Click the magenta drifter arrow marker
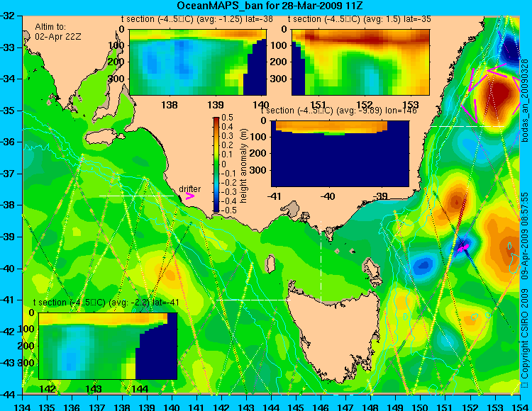532x411 pixels. (x=190, y=196)
